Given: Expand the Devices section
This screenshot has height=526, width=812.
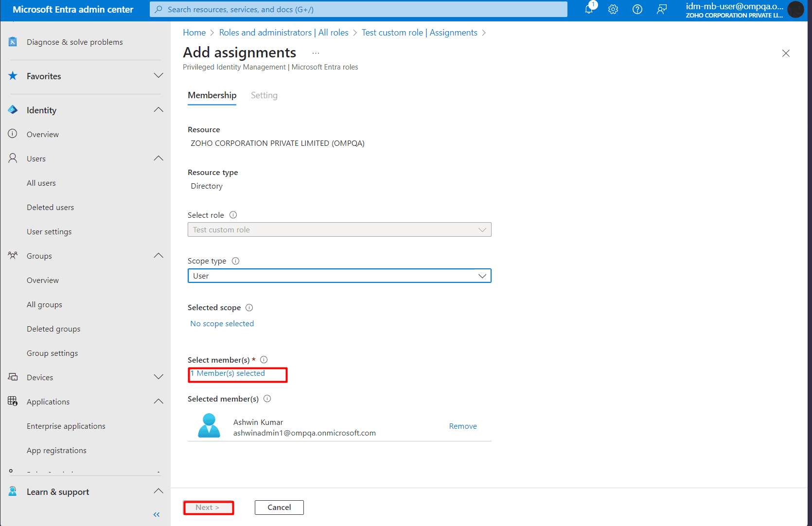Looking at the screenshot, I should 159,377.
